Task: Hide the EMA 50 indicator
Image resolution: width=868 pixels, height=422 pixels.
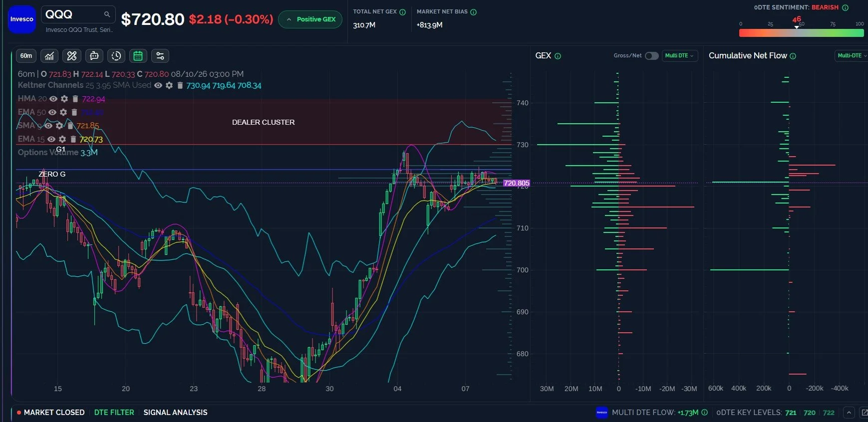Action: 52,112
